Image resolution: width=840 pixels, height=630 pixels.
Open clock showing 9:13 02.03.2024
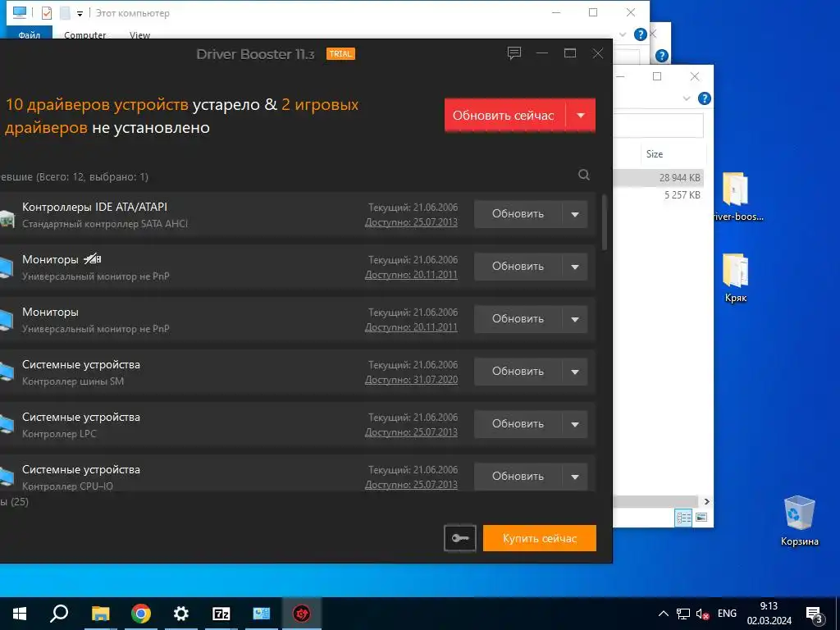pyautogui.click(x=769, y=614)
